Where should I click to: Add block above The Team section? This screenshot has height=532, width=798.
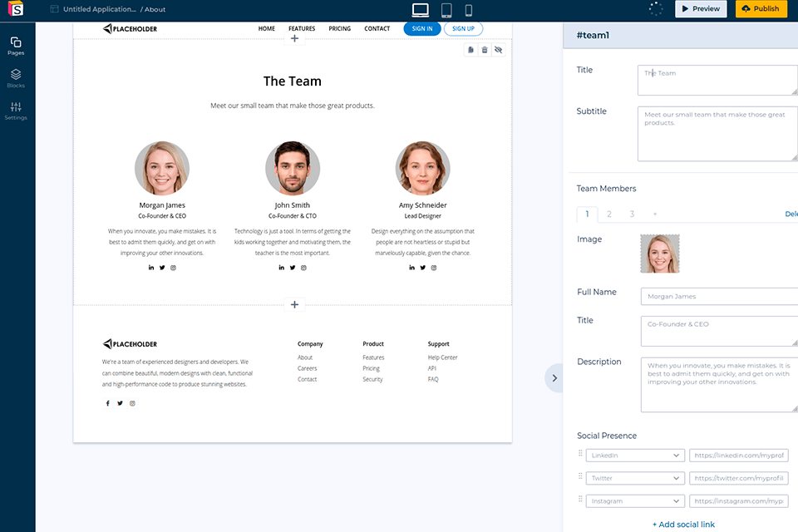pos(294,38)
